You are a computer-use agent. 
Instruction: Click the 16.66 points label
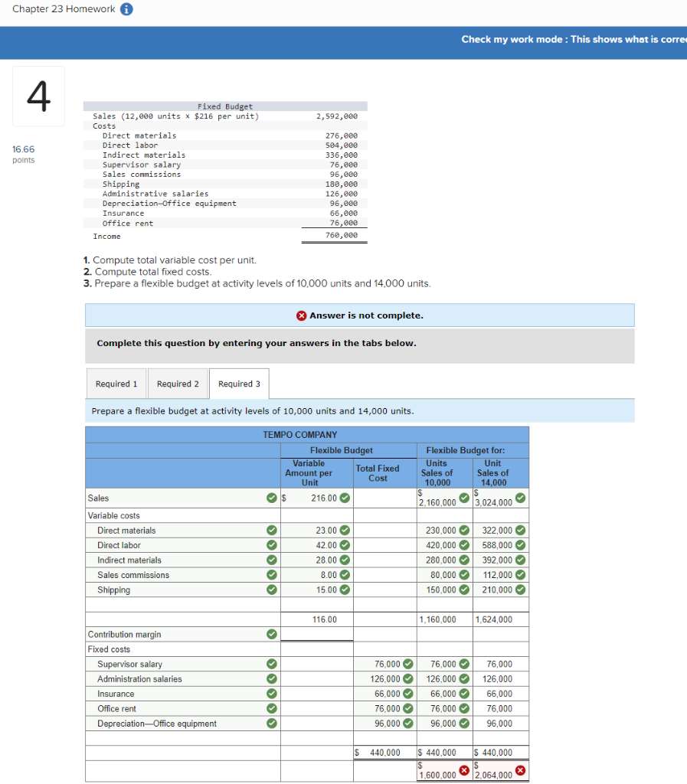pos(24,154)
